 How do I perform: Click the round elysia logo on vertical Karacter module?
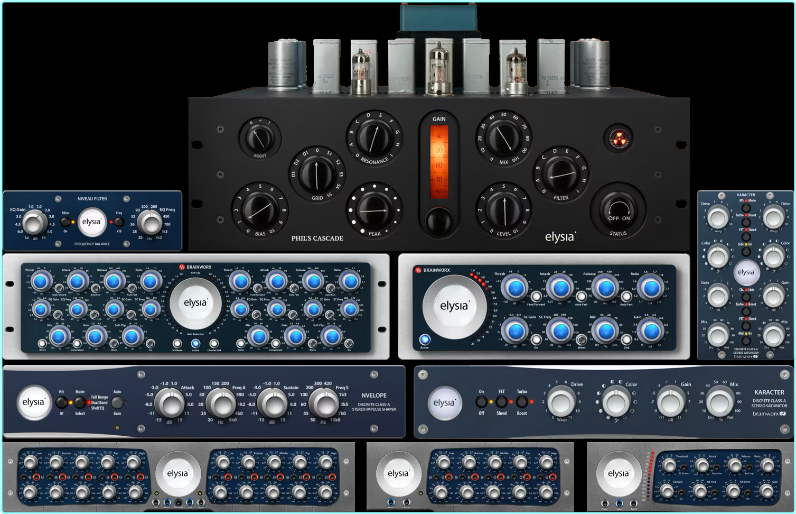pyautogui.click(x=746, y=272)
